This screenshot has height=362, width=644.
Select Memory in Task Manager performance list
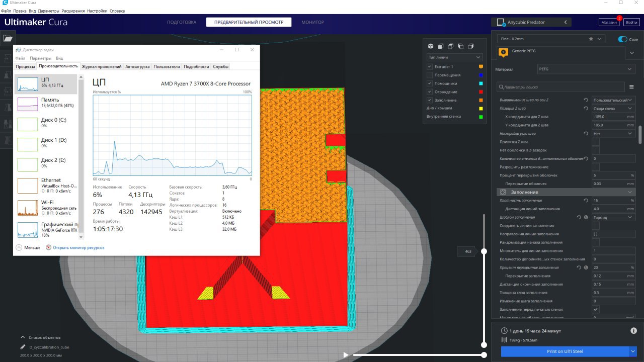click(46, 104)
